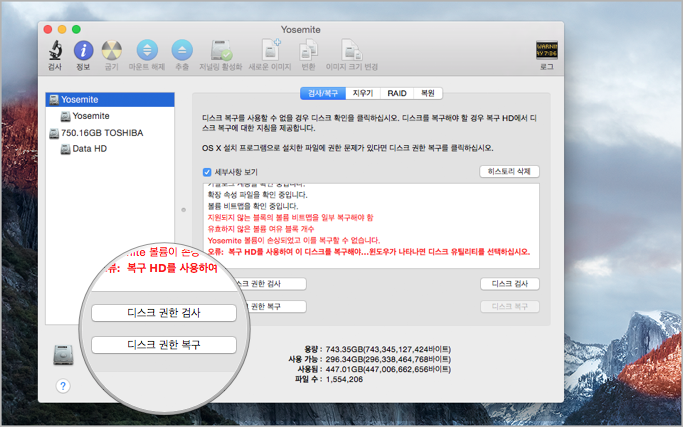The image size is (683, 427).
Task: Click the hard disk icon beside the help button
Action: pyautogui.click(x=63, y=355)
